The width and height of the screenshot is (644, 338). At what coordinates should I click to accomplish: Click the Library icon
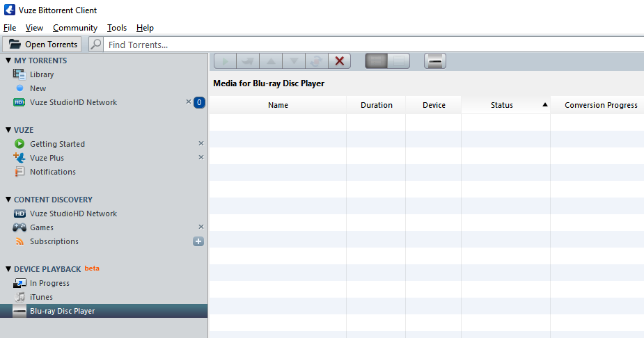[19, 74]
